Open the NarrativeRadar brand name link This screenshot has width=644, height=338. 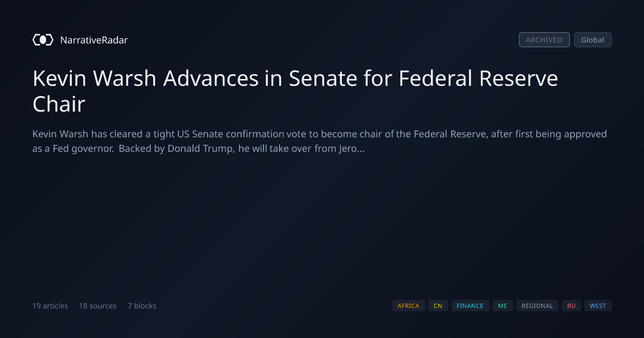[94, 40]
